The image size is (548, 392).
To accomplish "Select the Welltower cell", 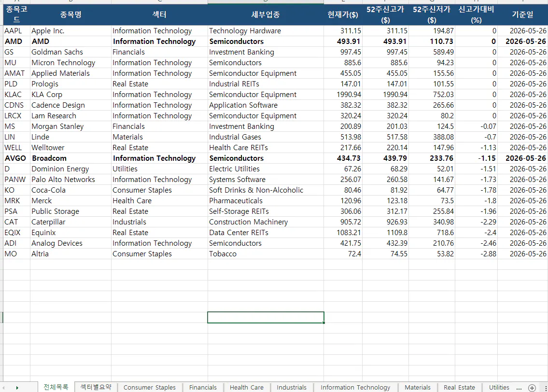I will click(x=70, y=147).
